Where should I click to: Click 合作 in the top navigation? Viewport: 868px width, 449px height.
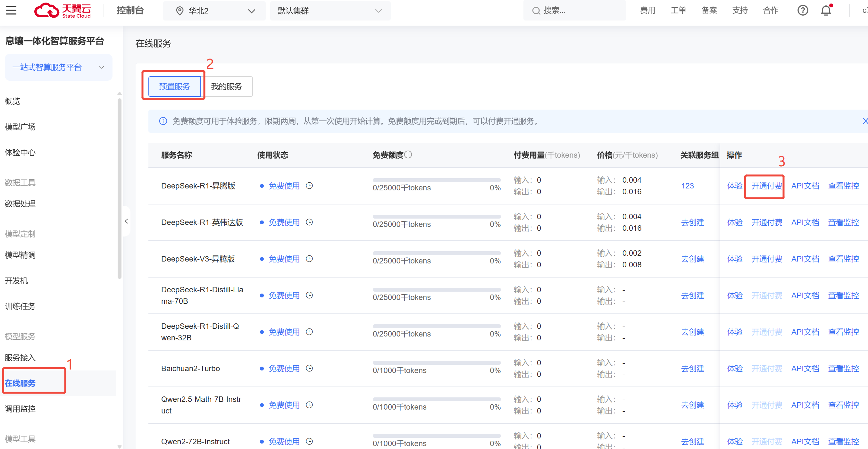pyautogui.click(x=771, y=11)
